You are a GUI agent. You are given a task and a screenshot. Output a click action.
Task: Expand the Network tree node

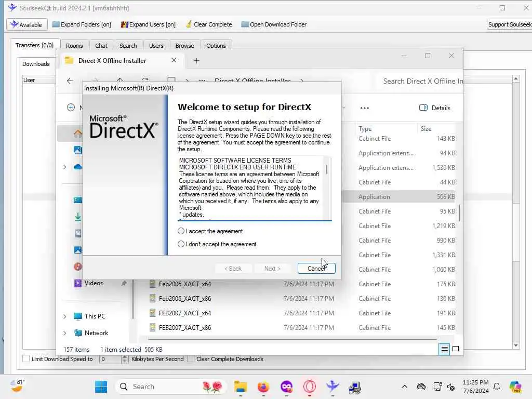pyautogui.click(x=64, y=333)
